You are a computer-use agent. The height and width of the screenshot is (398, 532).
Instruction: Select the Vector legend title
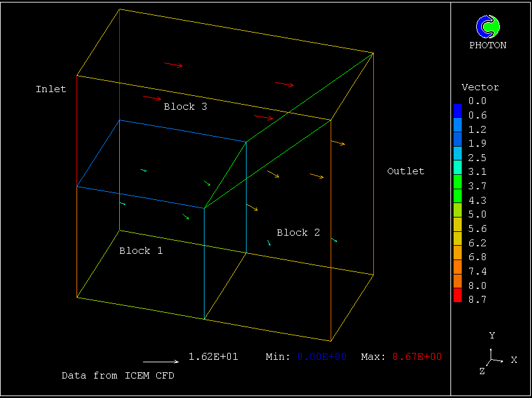[480, 87]
